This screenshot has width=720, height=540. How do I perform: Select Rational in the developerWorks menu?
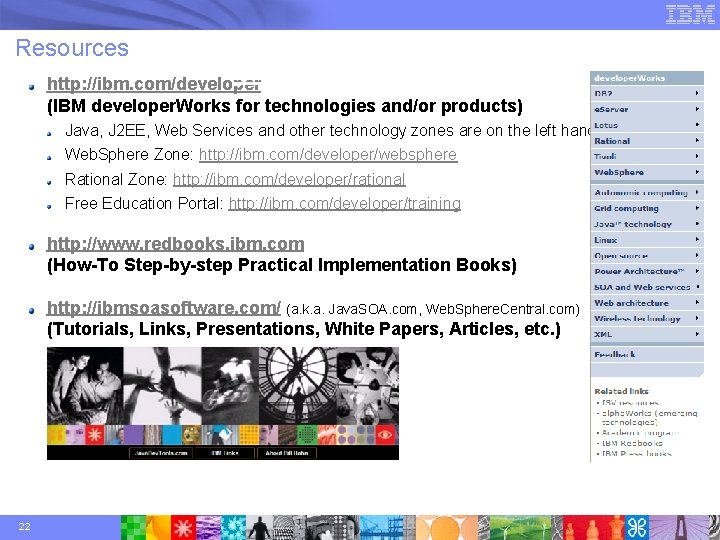[x=647, y=141]
